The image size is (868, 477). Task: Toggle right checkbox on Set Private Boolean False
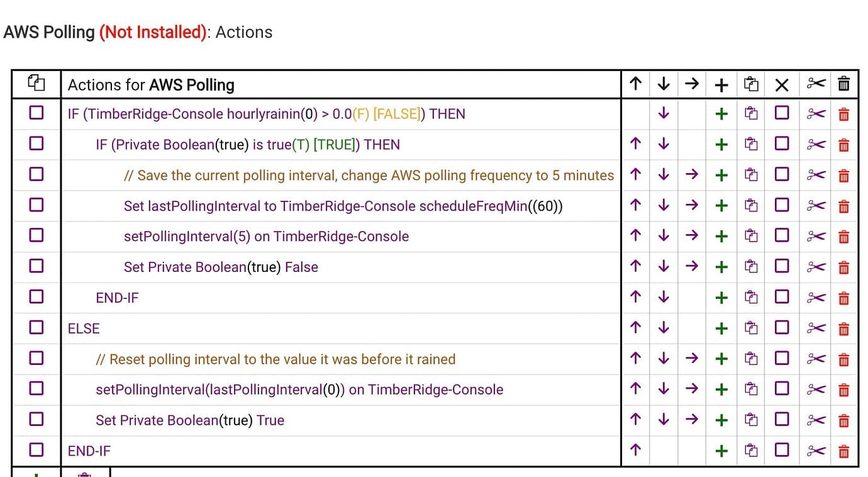[x=782, y=266]
